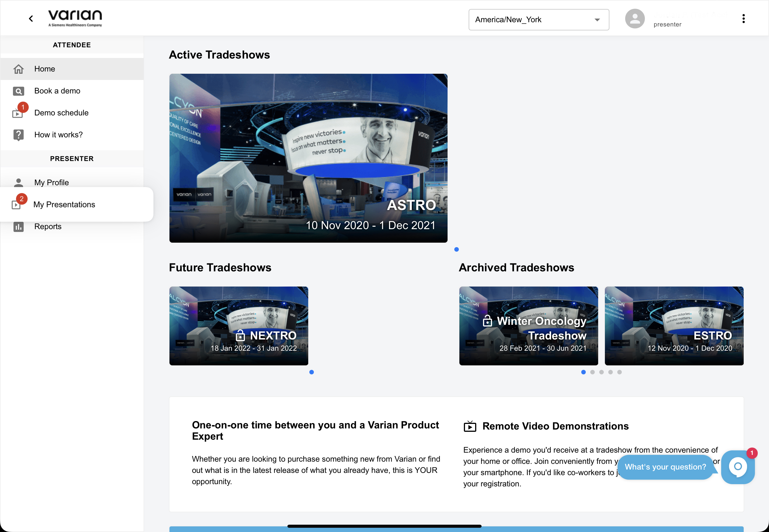The width and height of the screenshot is (769, 532).
Task: Click the Demo schedule icon with badge
Action: (x=19, y=111)
